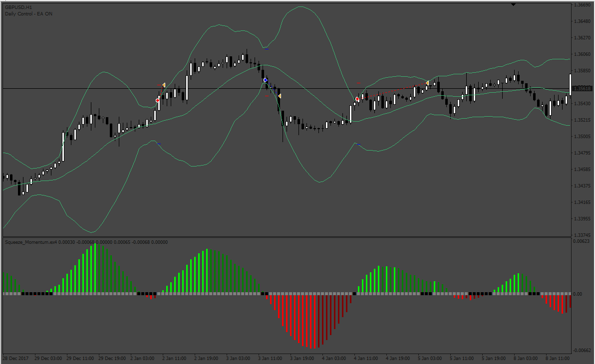595x364 pixels.
Task: Click the 5 Jan 19:00 time label
Action: coord(494,359)
